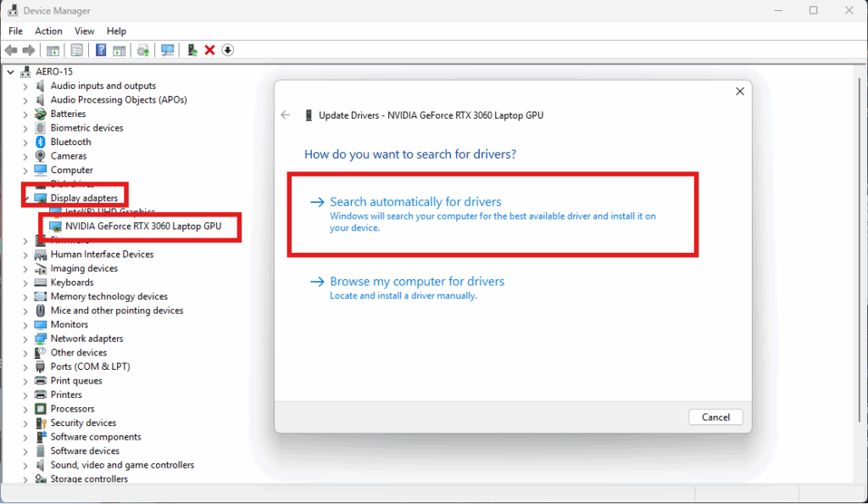The image size is (868, 504).
Task: Close the Update Drivers dialog
Action: click(739, 92)
